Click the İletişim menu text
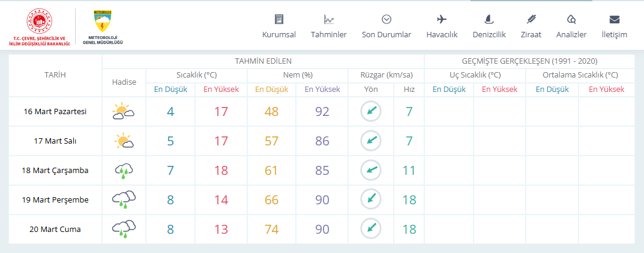The image size is (644, 253). [x=614, y=34]
